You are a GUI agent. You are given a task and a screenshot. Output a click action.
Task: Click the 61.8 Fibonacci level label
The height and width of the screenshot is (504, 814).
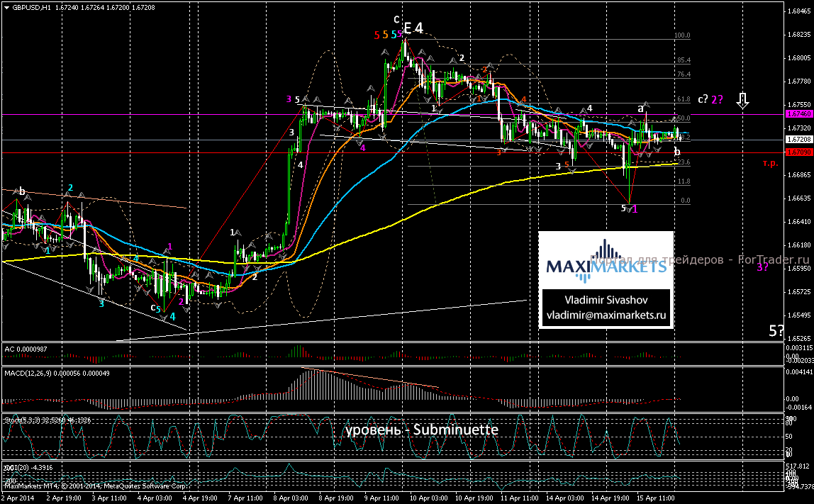pos(684,99)
